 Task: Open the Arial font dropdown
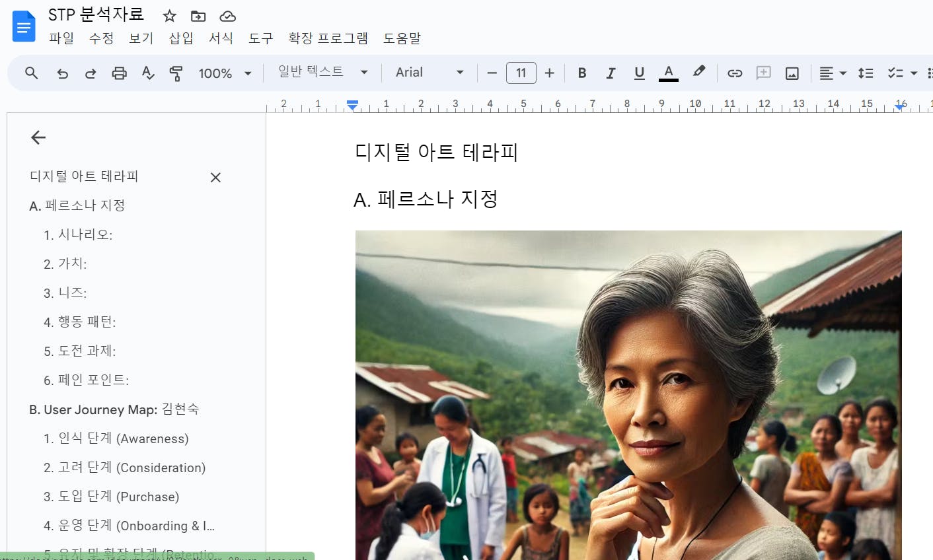pyautogui.click(x=429, y=72)
